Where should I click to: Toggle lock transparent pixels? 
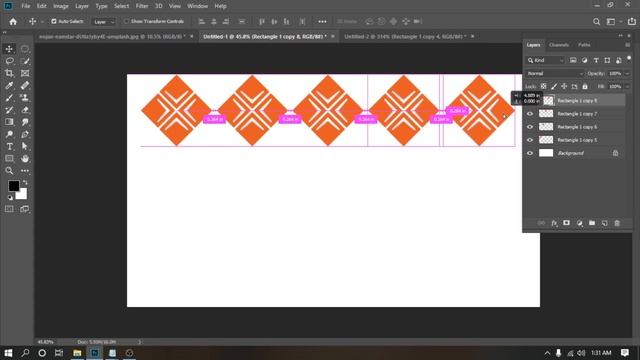click(543, 87)
